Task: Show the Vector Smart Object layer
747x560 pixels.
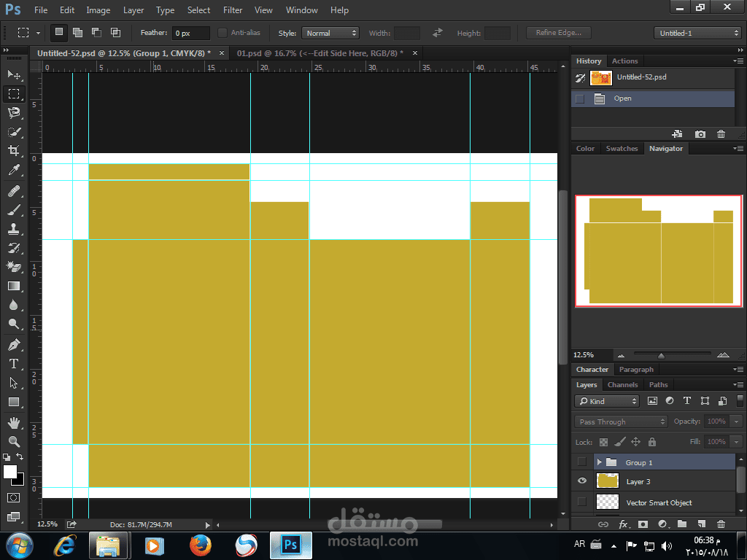Action: pyautogui.click(x=581, y=502)
